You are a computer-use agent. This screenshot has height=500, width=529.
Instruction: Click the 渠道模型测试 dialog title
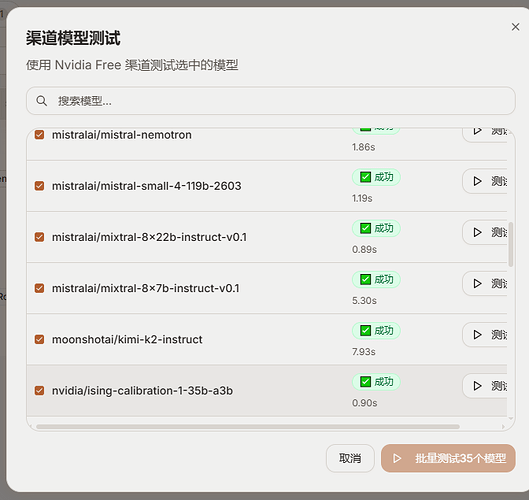click(73, 38)
